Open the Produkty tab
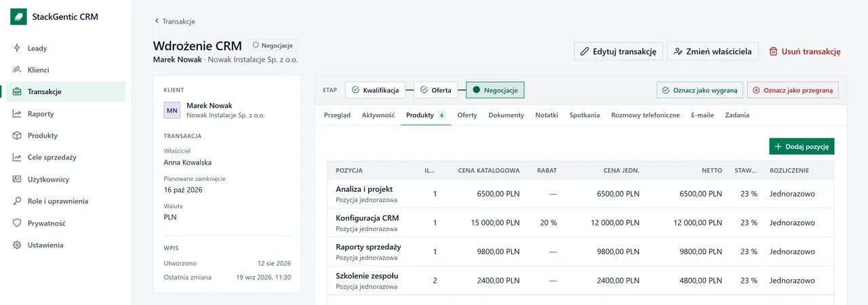The height and width of the screenshot is (305, 868). click(426, 115)
